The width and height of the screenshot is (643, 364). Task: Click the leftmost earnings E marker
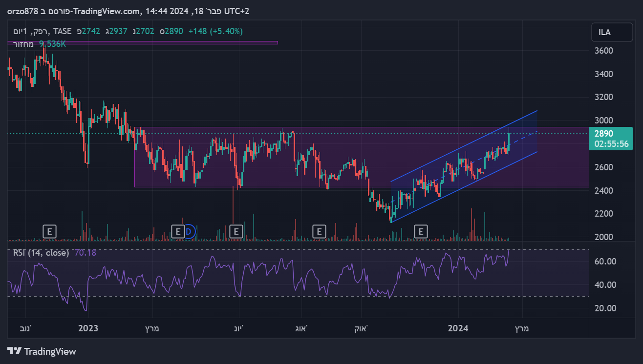tap(49, 231)
